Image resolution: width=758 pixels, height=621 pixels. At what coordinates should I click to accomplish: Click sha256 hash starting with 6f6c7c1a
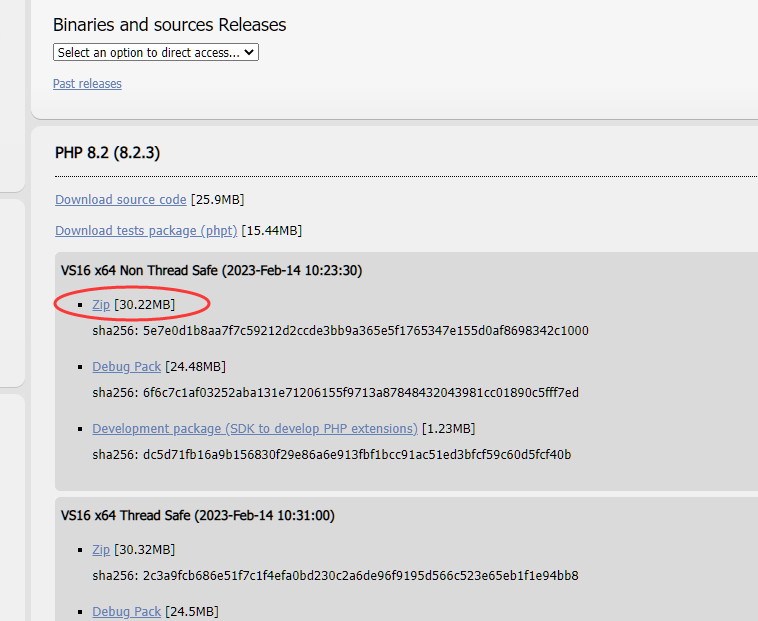361,392
